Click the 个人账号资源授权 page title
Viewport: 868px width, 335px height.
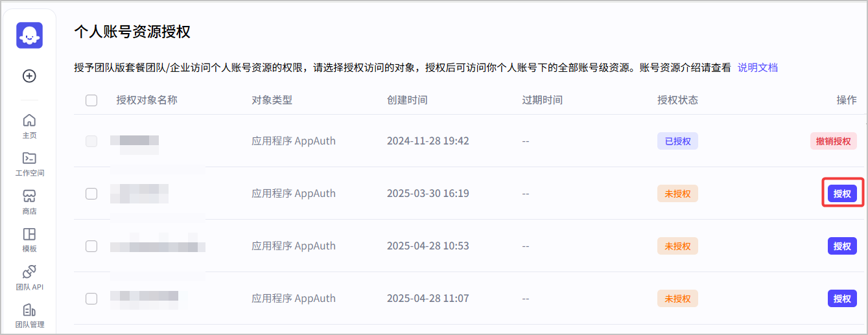132,32
